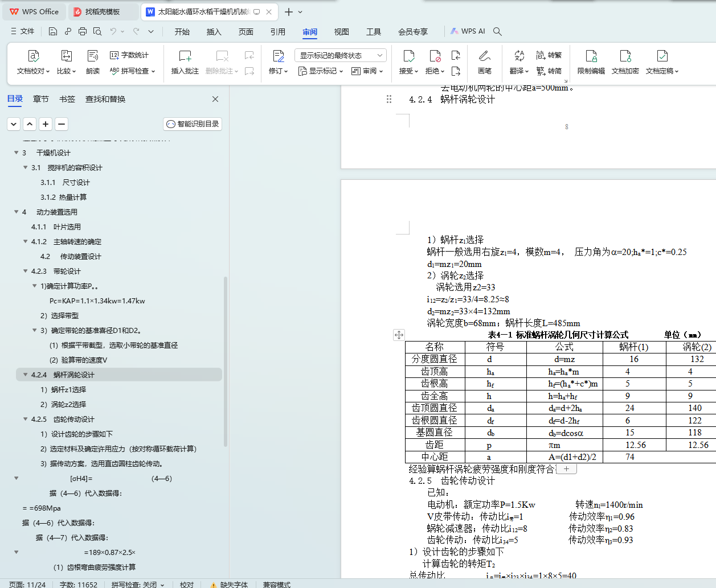Click 限制编辑 restrict editing
Viewport: 716px width, 588px height.
(591, 63)
